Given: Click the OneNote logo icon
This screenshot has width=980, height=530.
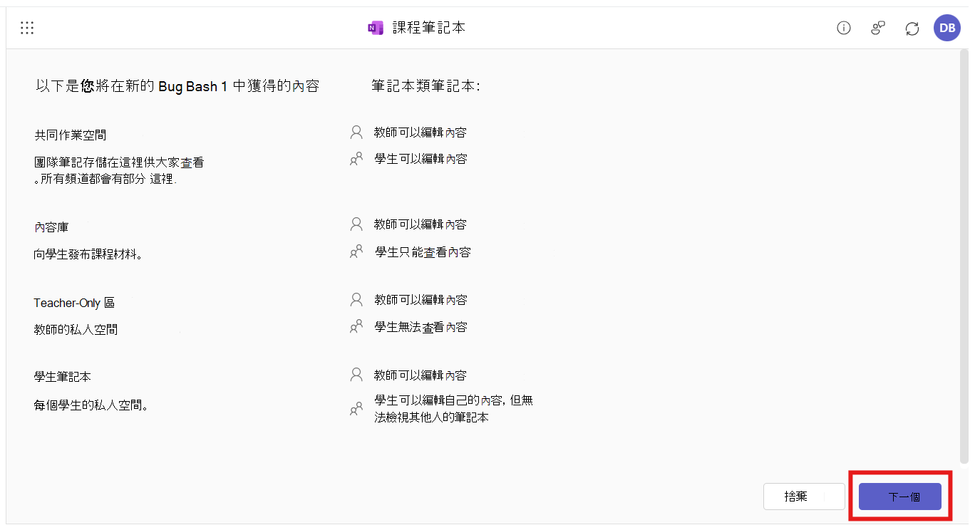Looking at the screenshot, I should click(x=375, y=28).
